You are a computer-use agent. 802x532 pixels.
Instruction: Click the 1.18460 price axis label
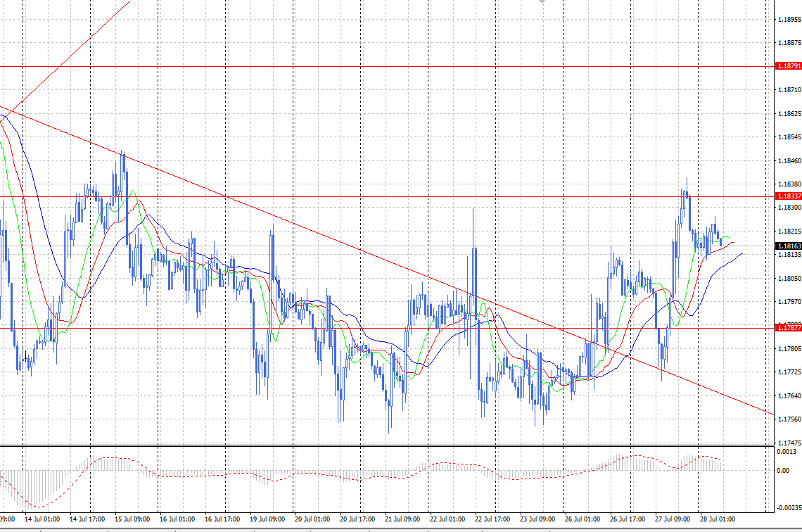789,160
